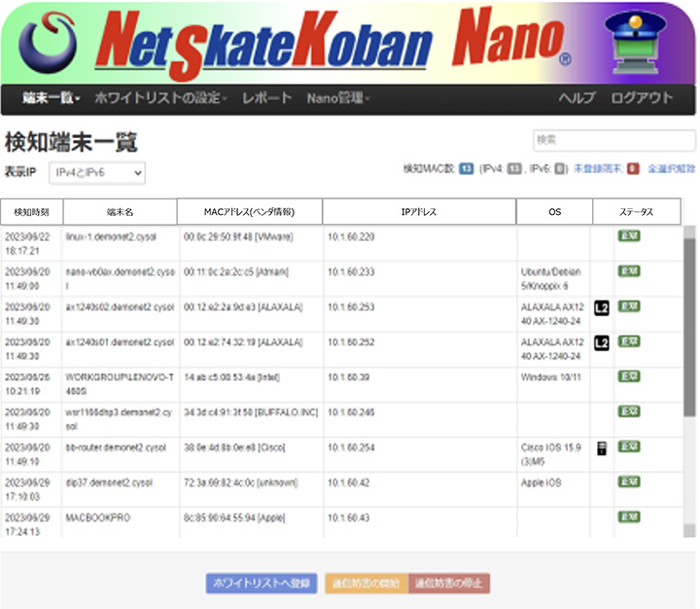700x609 pixels.
Task: Click the Cisco IOS 15.9 OS cell
Action: point(551,454)
